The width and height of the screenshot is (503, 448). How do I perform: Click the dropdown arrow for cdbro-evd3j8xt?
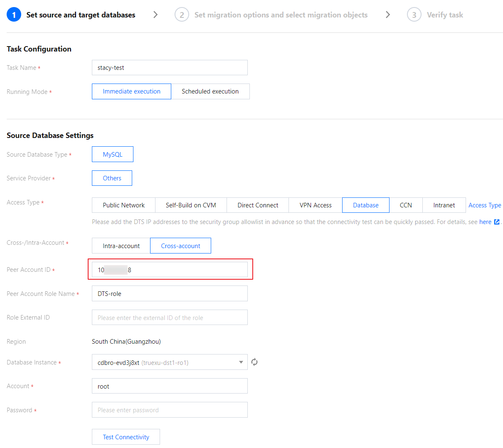pos(241,362)
